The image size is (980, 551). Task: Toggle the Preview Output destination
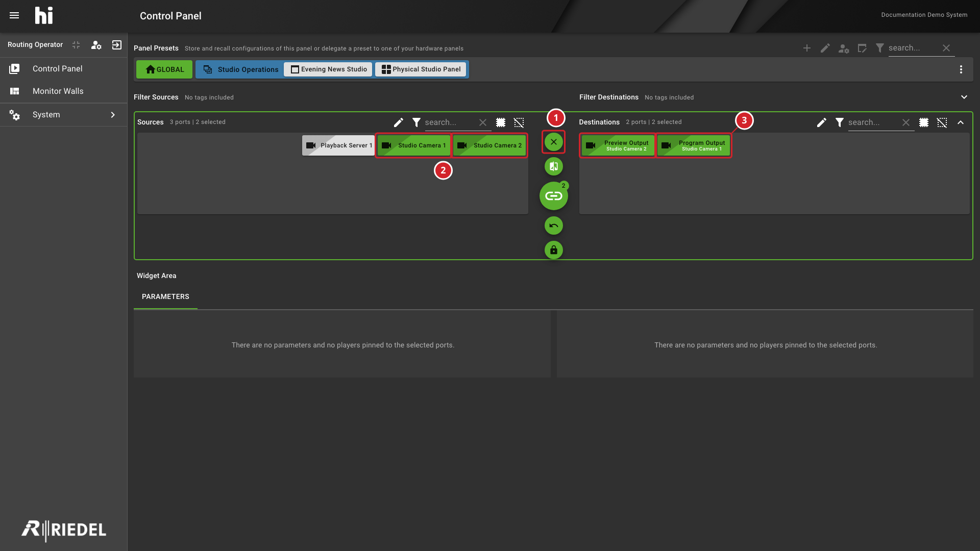click(618, 145)
